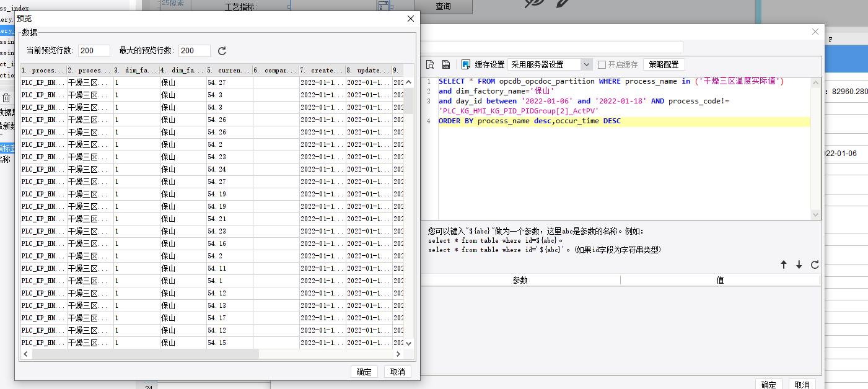Click the 值 column header

coord(720,280)
